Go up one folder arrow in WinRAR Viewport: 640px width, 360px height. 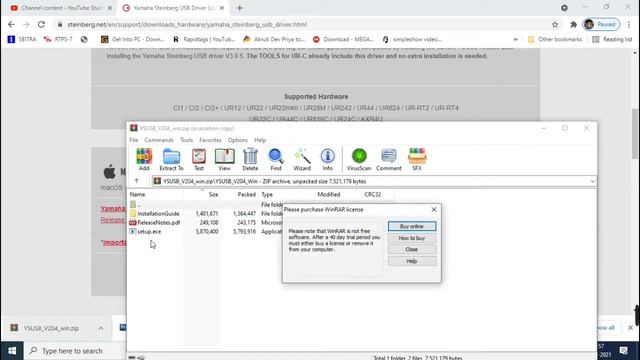coord(136,181)
